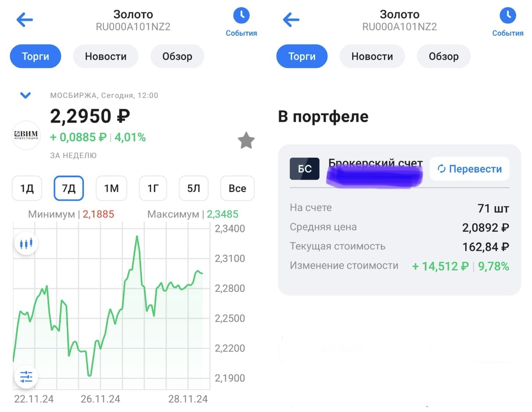Open the Обзор tab
Viewport: 532px width, 412px height.
tap(177, 56)
